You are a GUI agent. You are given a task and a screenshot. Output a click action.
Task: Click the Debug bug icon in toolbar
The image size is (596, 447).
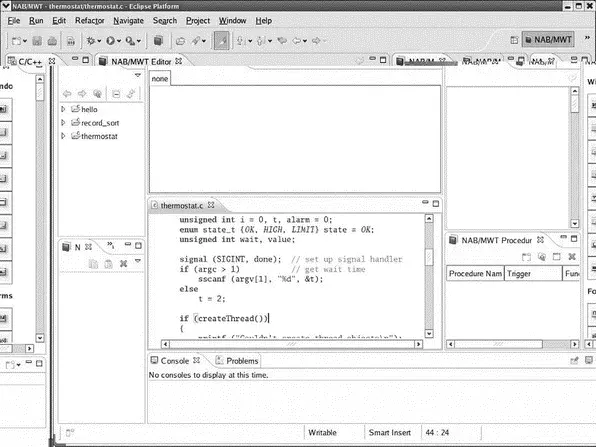(90, 41)
